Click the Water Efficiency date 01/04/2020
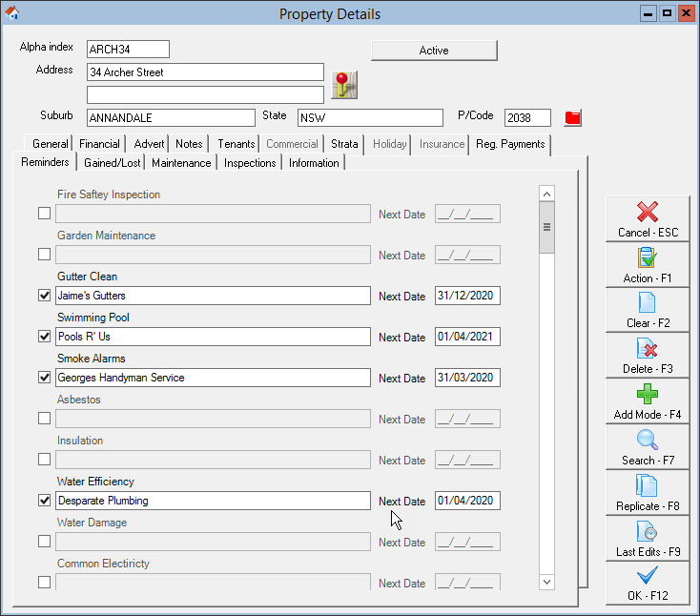This screenshot has height=616, width=700. click(x=467, y=501)
